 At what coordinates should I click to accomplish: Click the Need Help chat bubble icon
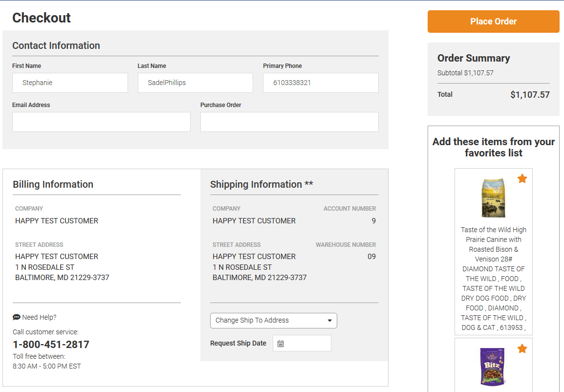[17, 317]
